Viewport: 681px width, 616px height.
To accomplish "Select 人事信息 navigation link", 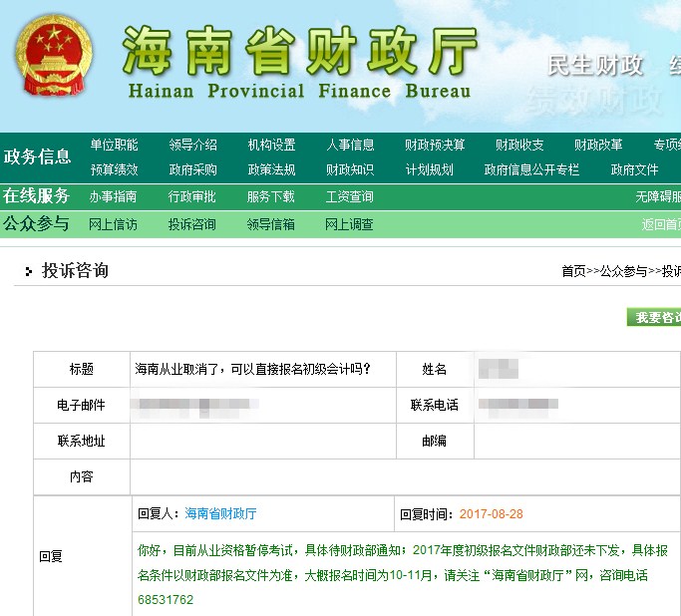I will 350,146.
